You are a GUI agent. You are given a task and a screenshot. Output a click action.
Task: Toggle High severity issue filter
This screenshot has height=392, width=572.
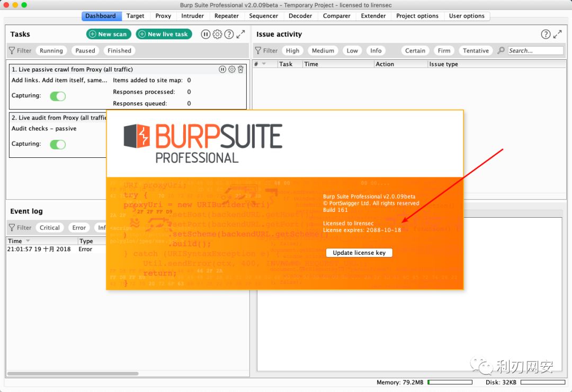[x=292, y=51]
